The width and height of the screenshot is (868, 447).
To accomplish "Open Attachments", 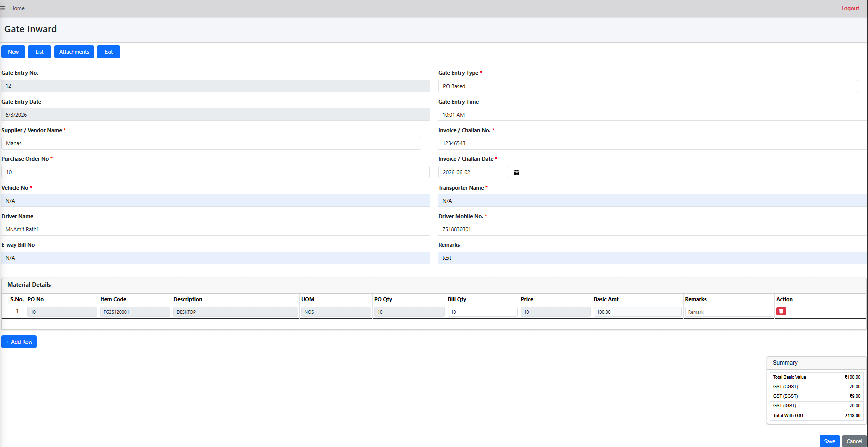I will 74,52.
